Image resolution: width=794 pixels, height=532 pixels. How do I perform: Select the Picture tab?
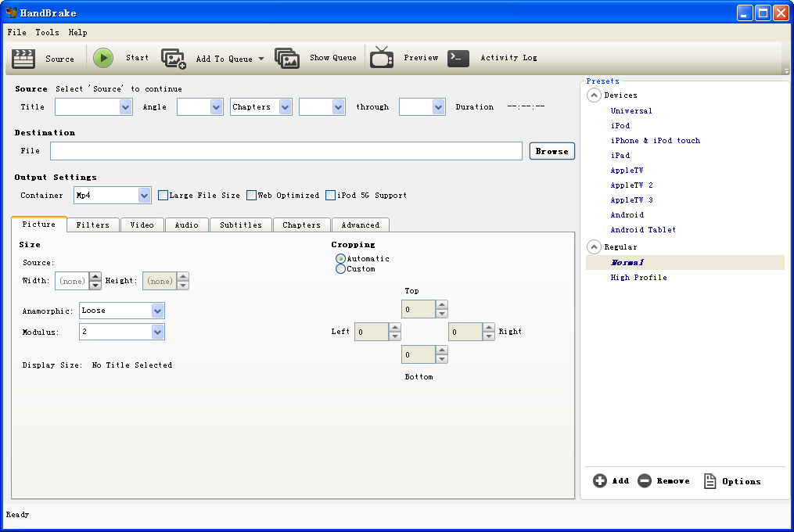coord(39,224)
